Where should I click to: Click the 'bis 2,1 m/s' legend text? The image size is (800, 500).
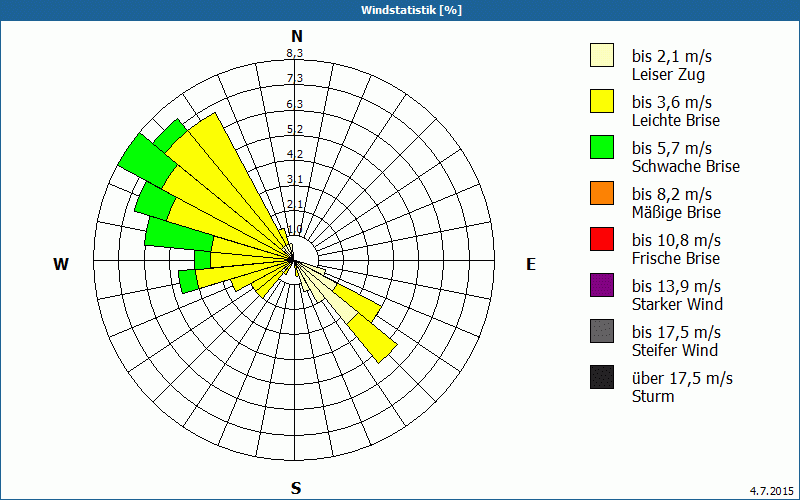click(x=671, y=56)
